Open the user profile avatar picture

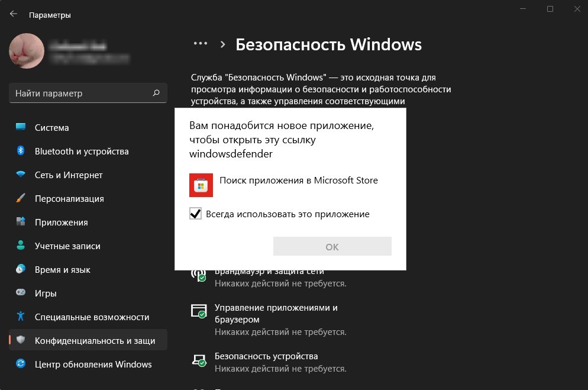coord(27,51)
